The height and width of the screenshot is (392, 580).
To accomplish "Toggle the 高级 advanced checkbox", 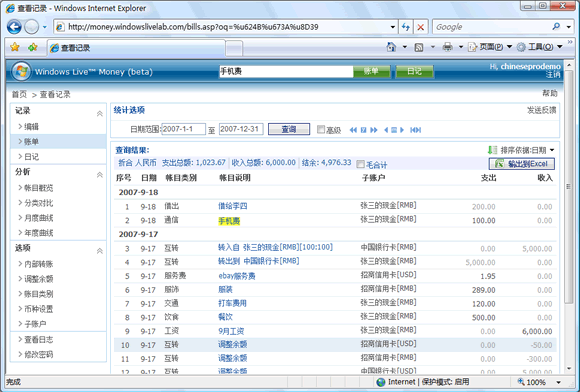I will click(321, 129).
